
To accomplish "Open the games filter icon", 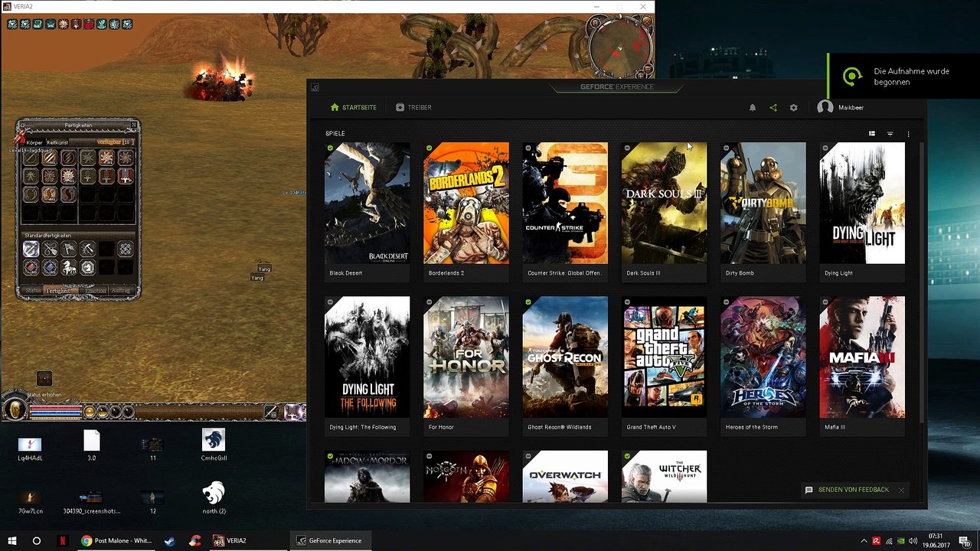I will click(x=890, y=134).
